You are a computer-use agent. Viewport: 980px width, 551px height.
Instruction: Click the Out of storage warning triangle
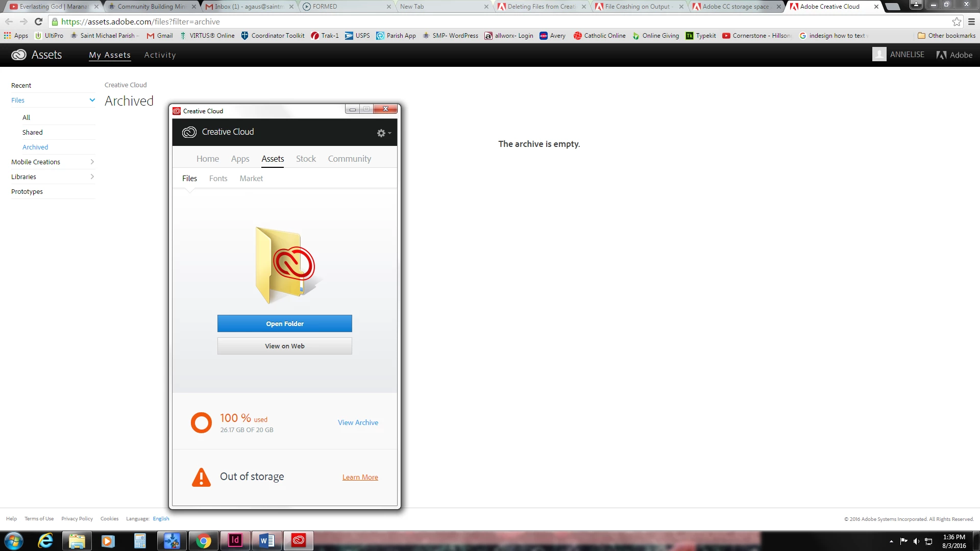coord(201,478)
